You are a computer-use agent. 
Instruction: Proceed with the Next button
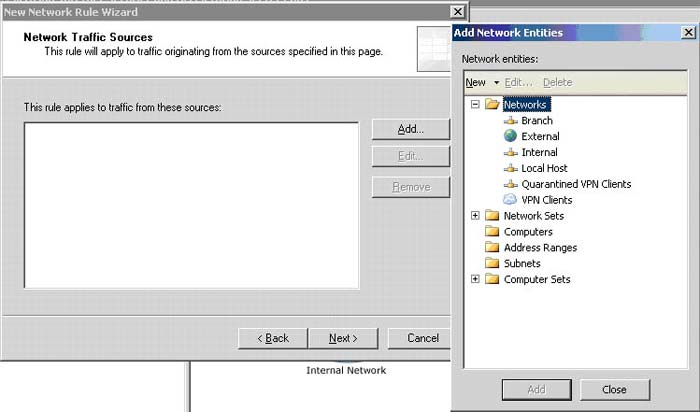coord(343,338)
